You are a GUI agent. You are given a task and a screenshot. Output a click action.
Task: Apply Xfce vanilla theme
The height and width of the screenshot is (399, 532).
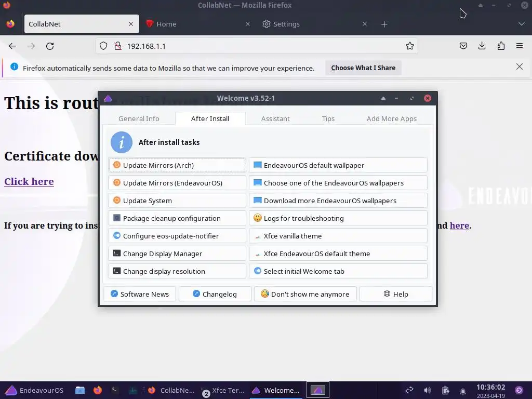point(338,236)
